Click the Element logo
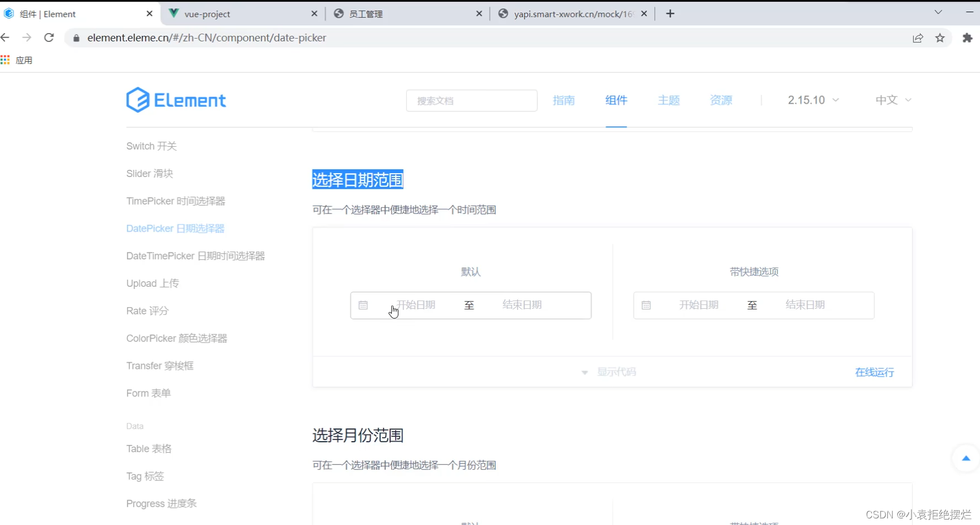This screenshot has width=980, height=525. pos(176,100)
